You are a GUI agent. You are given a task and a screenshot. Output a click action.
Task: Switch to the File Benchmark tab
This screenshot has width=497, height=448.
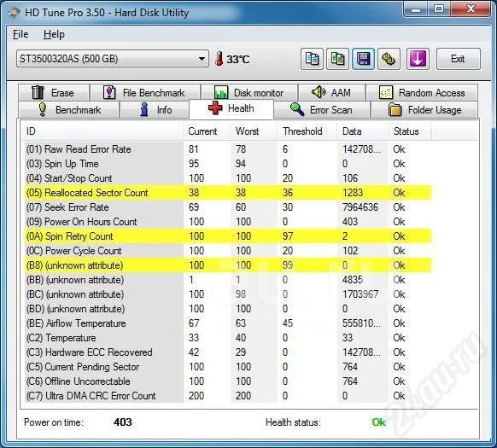click(145, 92)
